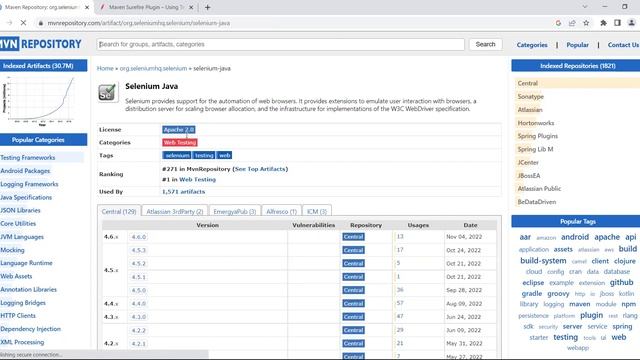Click the Search button
Screen dimensions: 640x360
pyautogui.click(x=485, y=44)
